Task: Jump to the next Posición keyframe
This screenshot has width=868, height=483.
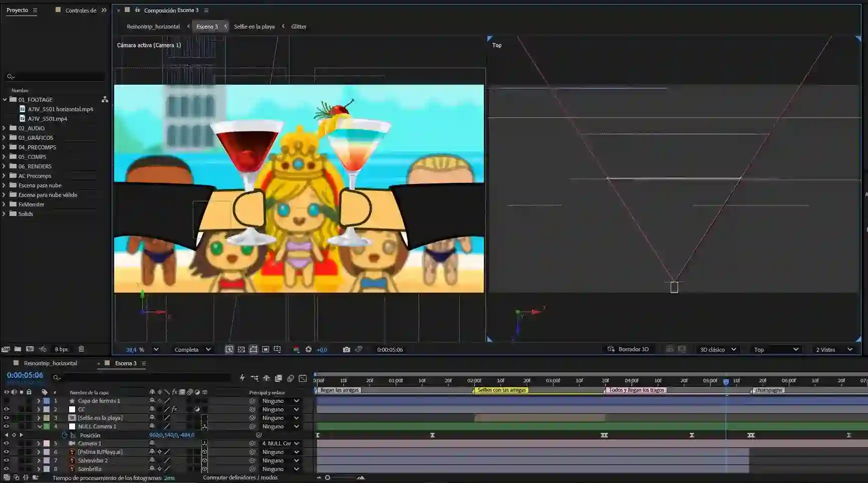Action: pyautogui.click(x=21, y=435)
